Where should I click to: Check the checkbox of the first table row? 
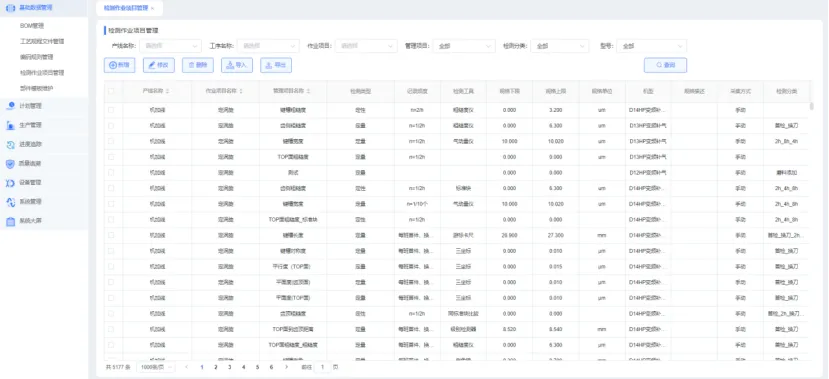click(111, 110)
